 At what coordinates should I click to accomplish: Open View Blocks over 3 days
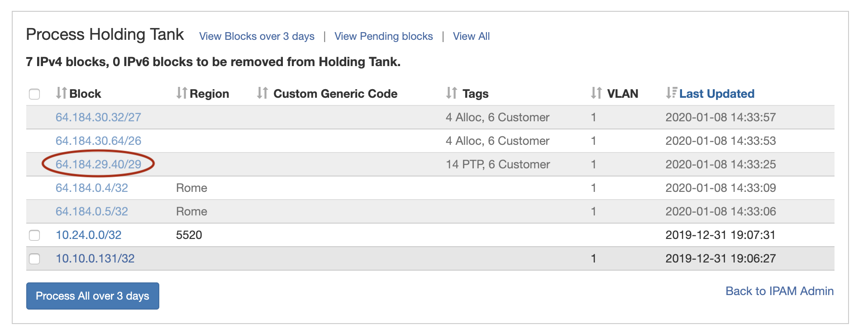coord(257,36)
